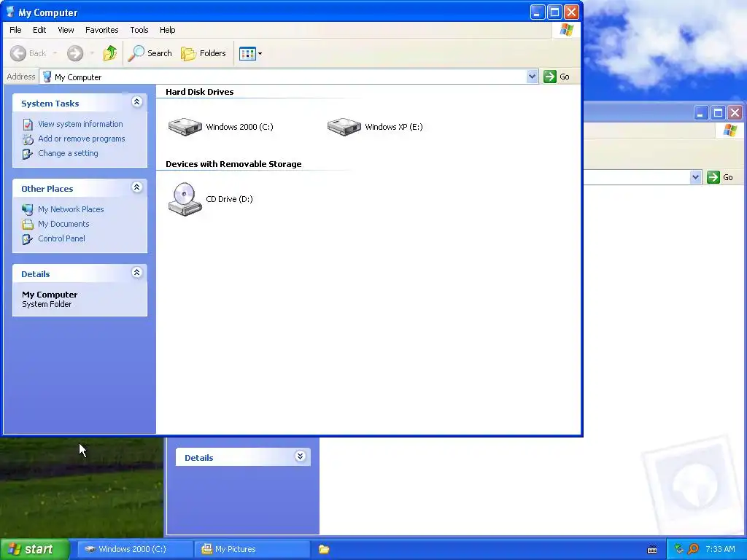This screenshot has height=560, width=747.
Task: Open the Help menu
Action: 167,30
